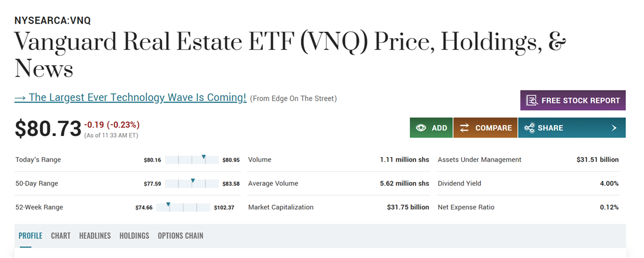The height and width of the screenshot is (258, 644).
Task: Select the Profile tab
Action: (30, 236)
